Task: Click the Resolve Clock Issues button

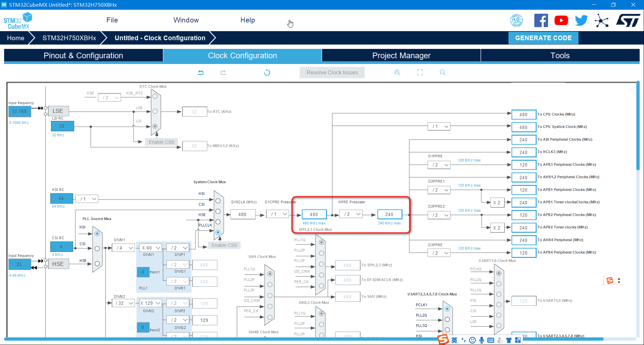Action: click(332, 72)
